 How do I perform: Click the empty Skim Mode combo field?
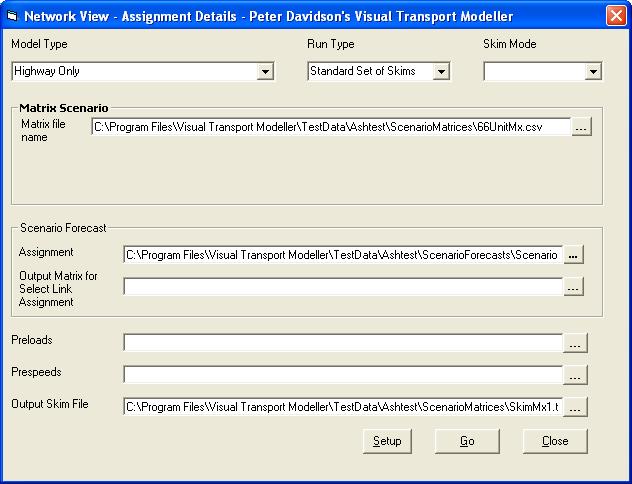click(543, 71)
